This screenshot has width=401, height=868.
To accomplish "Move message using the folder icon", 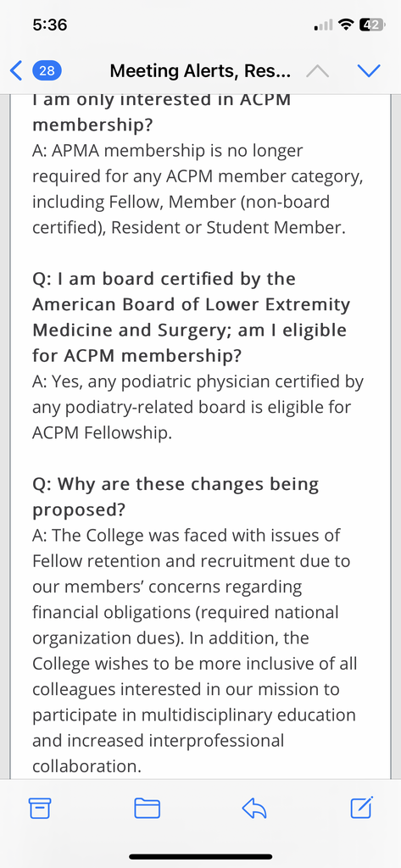I will pyautogui.click(x=148, y=809).
